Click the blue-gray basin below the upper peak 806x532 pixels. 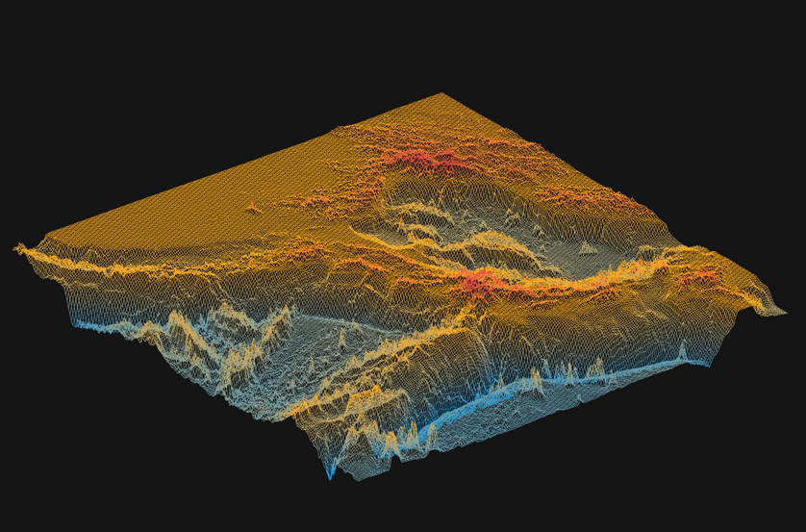pyautogui.click(x=452, y=207)
